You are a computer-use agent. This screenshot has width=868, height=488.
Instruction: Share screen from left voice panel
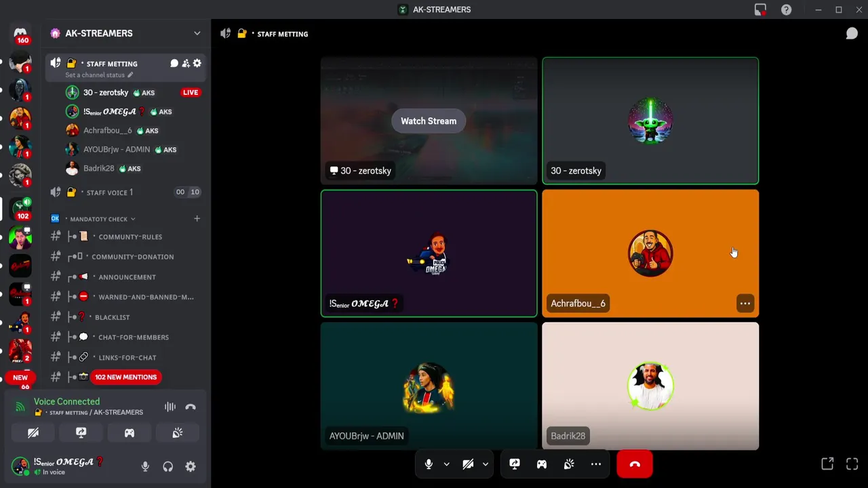tap(81, 432)
